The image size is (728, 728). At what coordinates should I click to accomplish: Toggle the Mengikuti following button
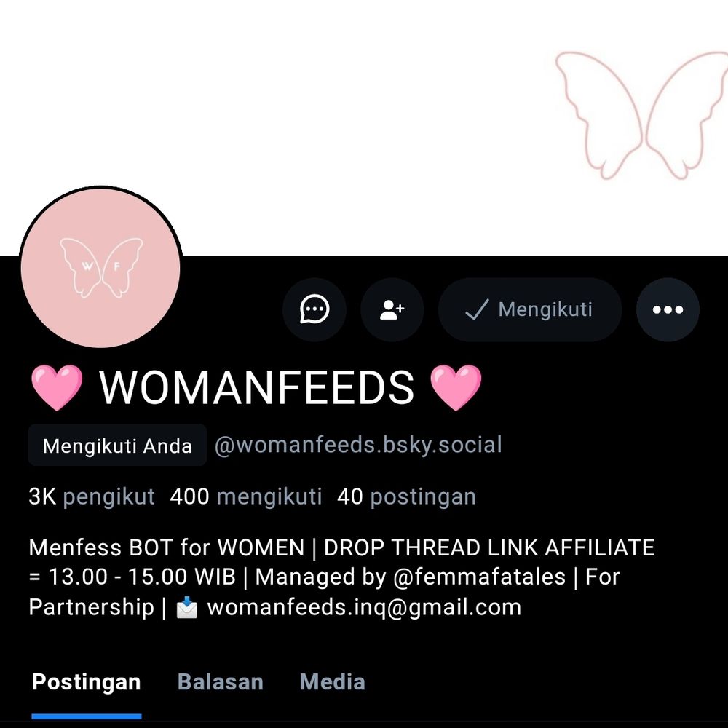coord(530,309)
